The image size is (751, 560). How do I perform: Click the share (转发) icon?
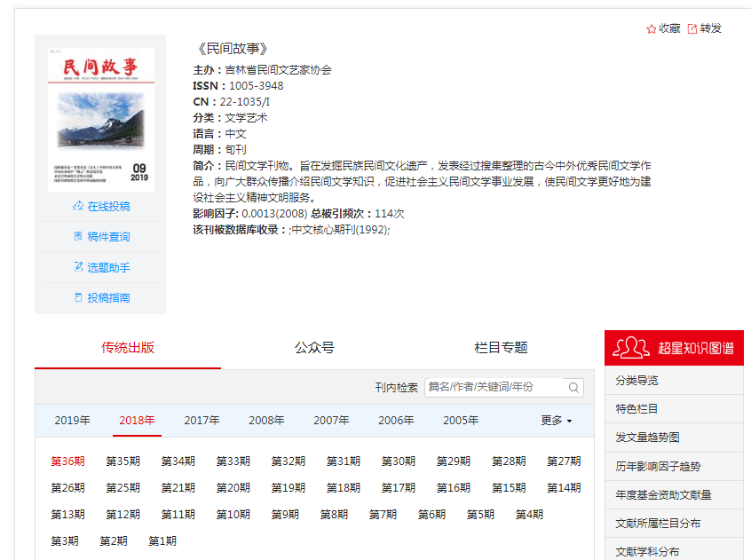coord(692,28)
